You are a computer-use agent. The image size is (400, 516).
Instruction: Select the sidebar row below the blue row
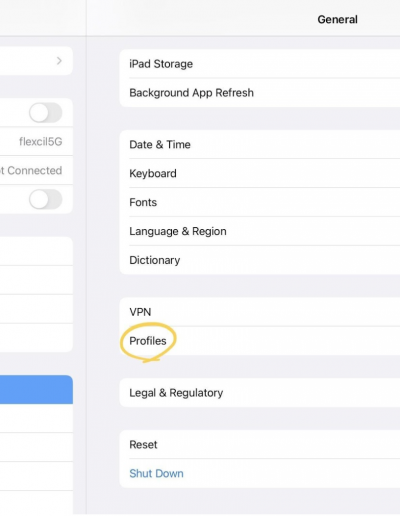click(36, 418)
